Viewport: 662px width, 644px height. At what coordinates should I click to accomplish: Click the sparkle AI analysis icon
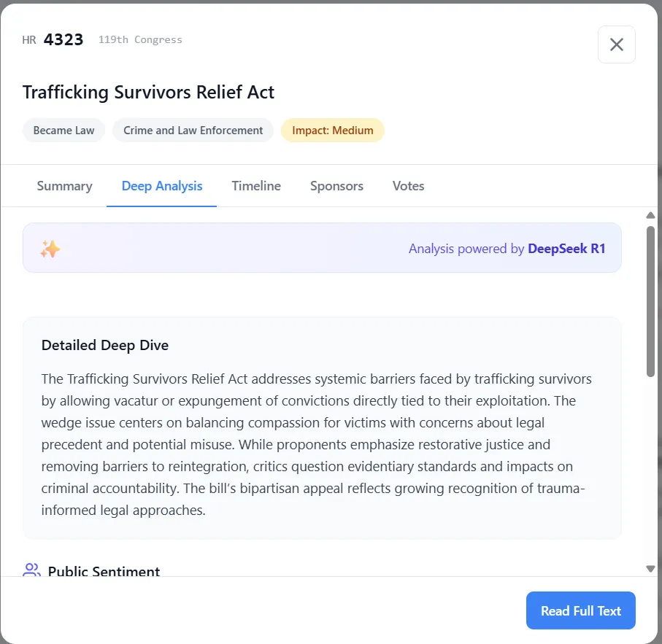click(50, 249)
